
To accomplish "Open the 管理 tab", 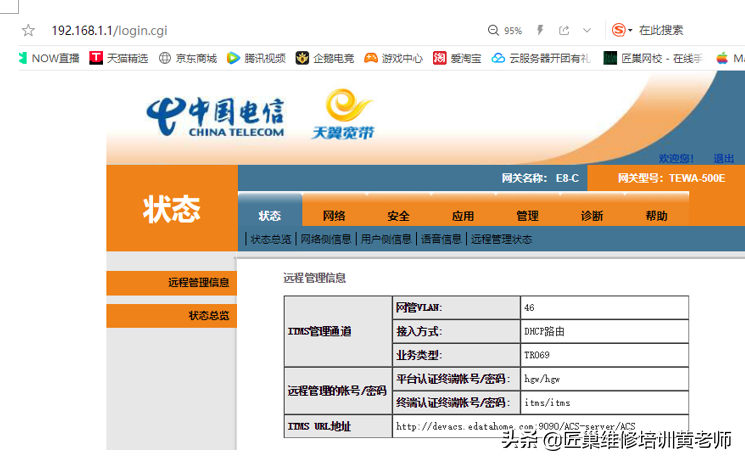I will tap(527, 216).
